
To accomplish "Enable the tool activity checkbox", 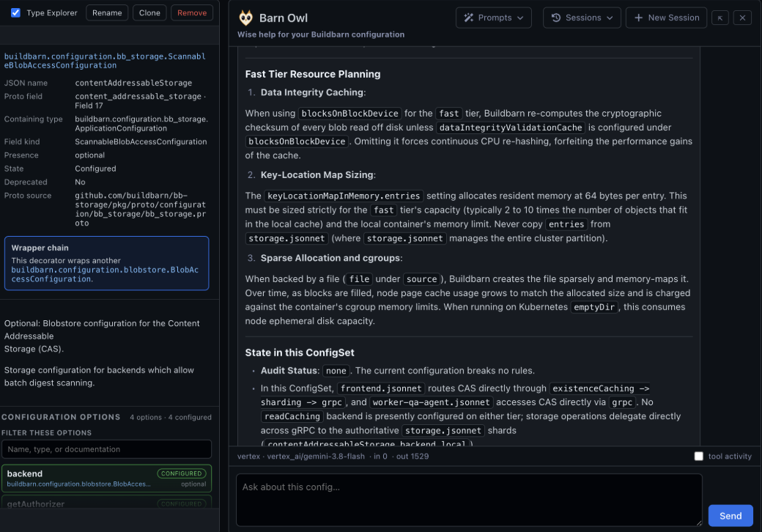I will [x=698, y=456].
